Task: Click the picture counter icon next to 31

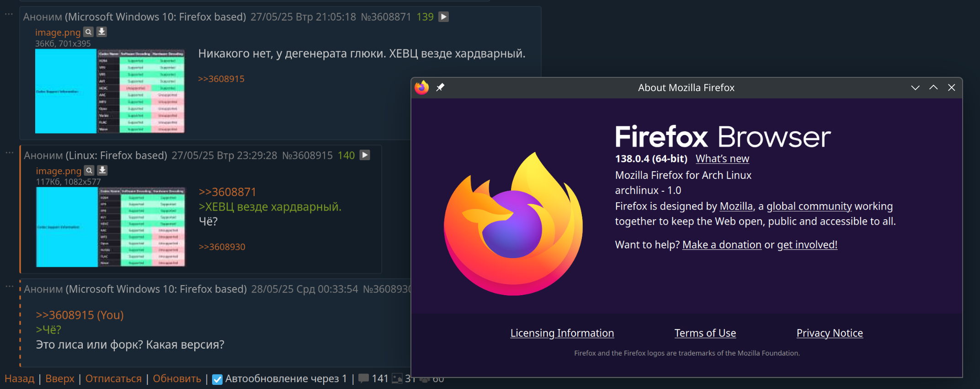Action: pos(397,378)
